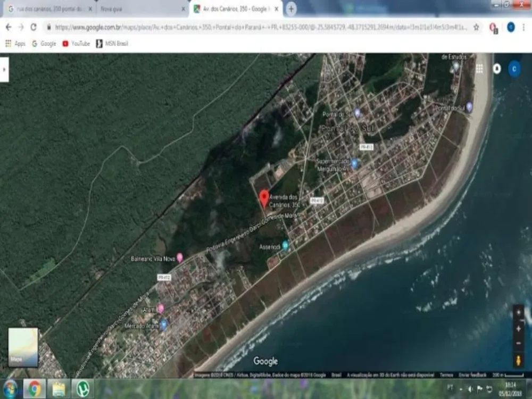Zoom out with the map minus button
Screen dimensions: 532x399
(518, 343)
